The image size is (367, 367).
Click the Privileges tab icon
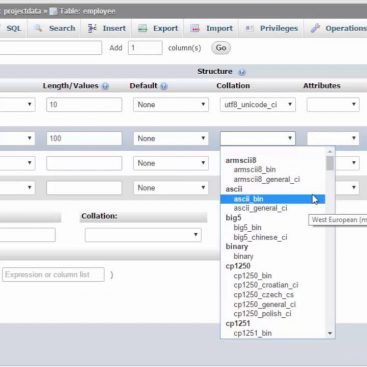[x=249, y=28]
